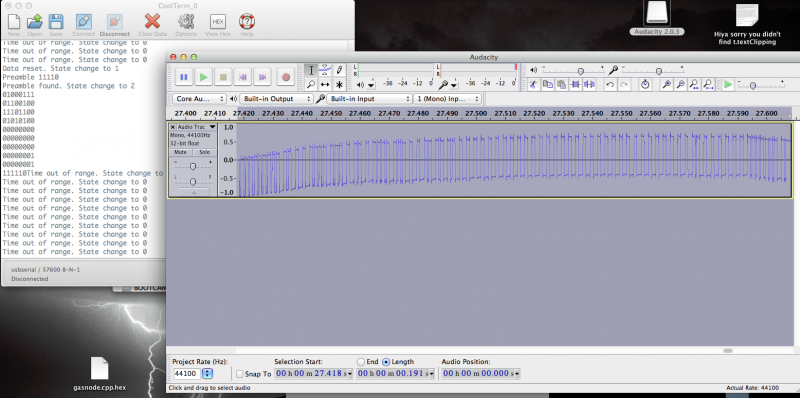Click the red Record button
The height and width of the screenshot is (398, 800).
[x=286, y=77]
